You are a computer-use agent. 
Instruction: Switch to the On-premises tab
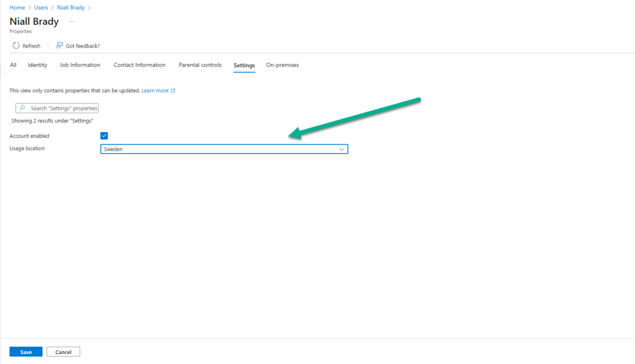pyautogui.click(x=282, y=65)
